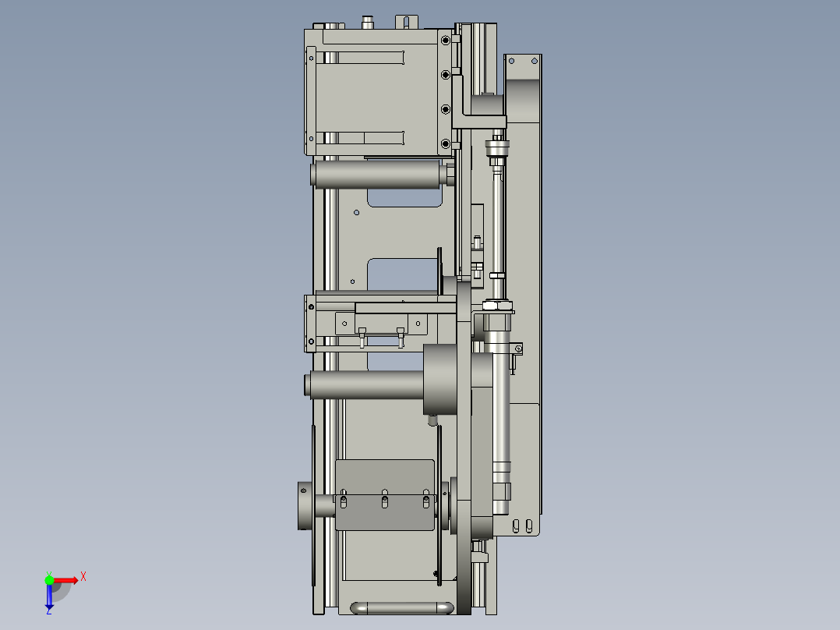Click the vertical pneumatic cylinder rod
The image size is (840, 630).
(x=497, y=218)
